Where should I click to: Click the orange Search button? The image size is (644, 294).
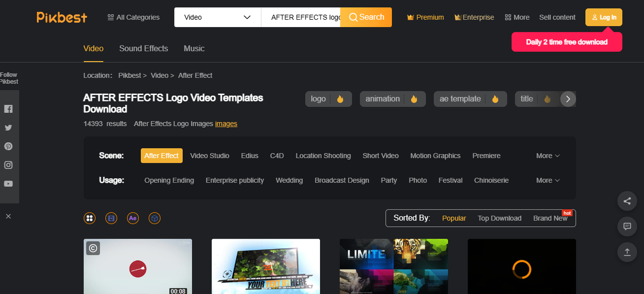[x=366, y=17]
